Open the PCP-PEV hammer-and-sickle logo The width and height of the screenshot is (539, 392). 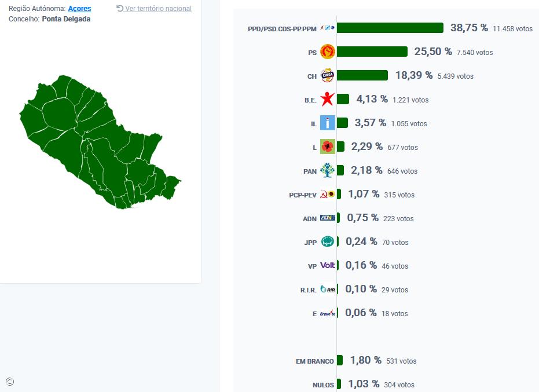pos(328,195)
